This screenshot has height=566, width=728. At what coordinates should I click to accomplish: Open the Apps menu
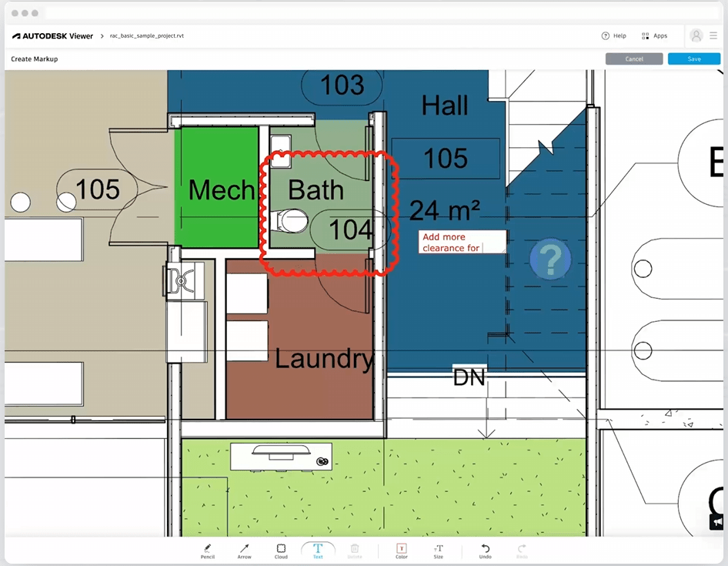click(x=654, y=35)
